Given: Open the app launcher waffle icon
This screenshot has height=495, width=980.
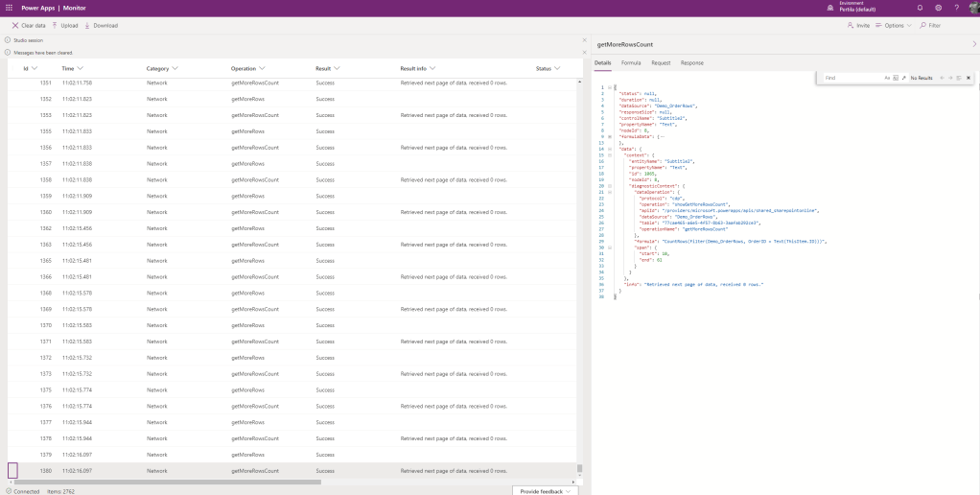Looking at the screenshot, I should 9,8.
